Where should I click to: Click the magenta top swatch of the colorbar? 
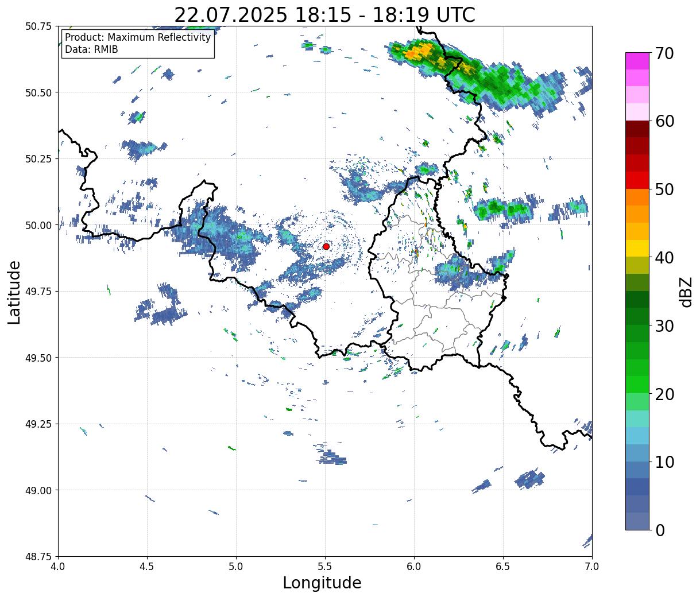tap(637, 61)
